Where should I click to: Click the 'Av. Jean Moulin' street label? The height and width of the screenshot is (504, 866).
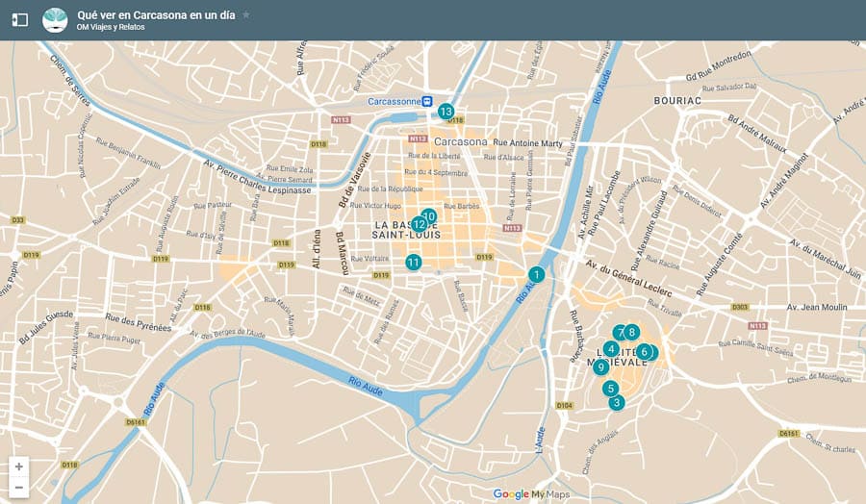coord(817,307)
